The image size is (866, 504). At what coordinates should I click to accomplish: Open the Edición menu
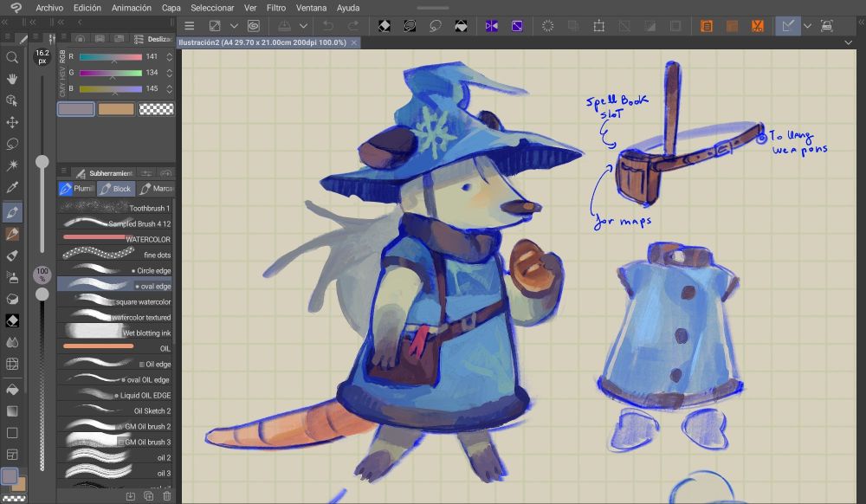(87, 8)
